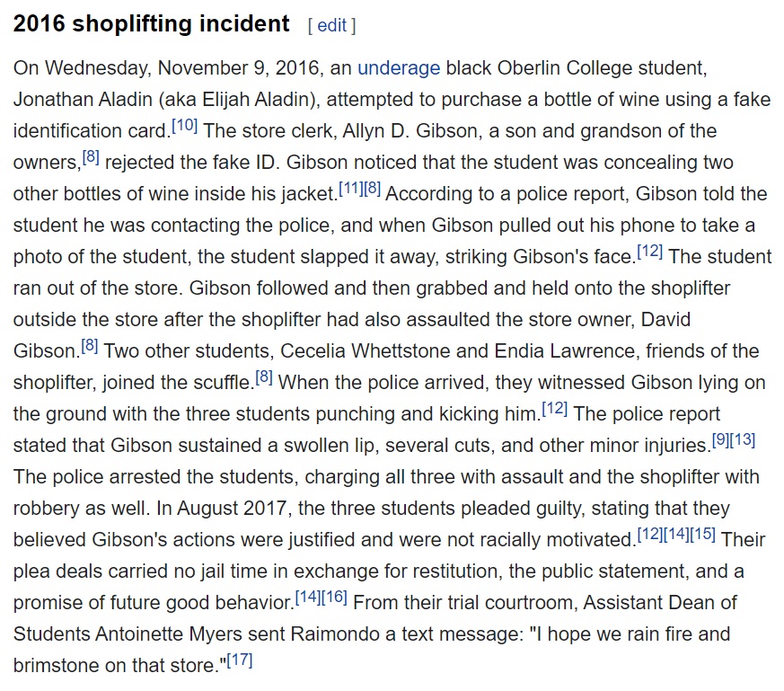This screenshot has width=784, height=691.
Task: Click citation [13] after minor injuries
Action: coord(743,439)
